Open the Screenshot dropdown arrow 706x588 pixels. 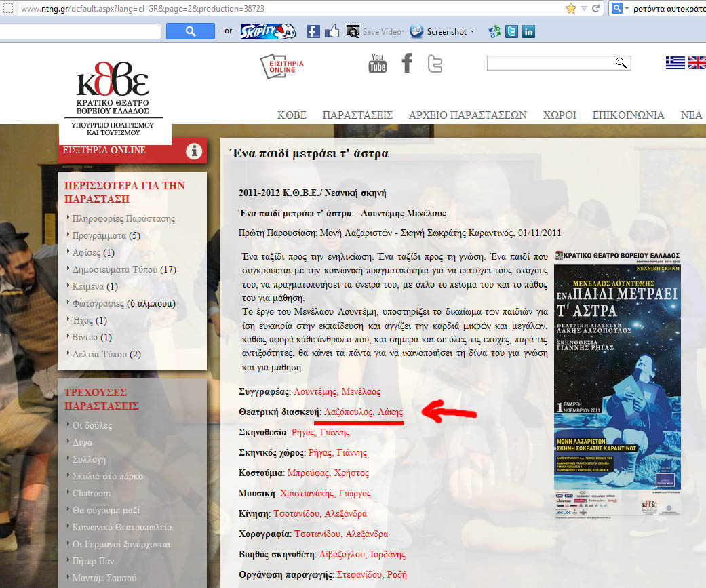click(472, 31)
